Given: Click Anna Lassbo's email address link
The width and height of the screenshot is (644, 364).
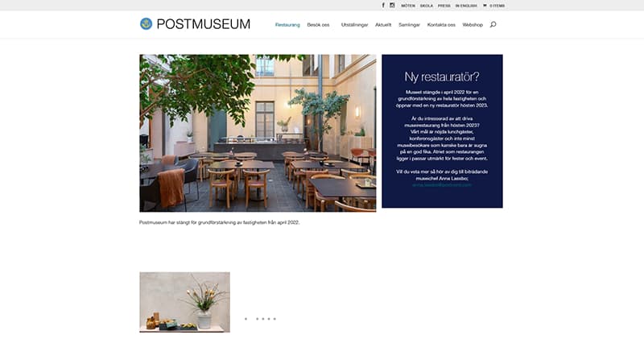Looking at the screenshot, I should [442, 185].
